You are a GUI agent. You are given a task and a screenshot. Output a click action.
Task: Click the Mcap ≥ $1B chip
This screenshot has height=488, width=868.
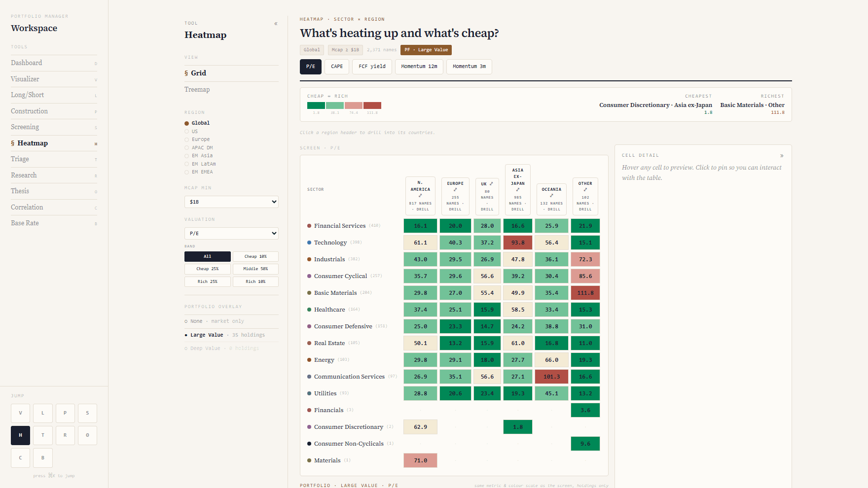(x=345, y=50)
